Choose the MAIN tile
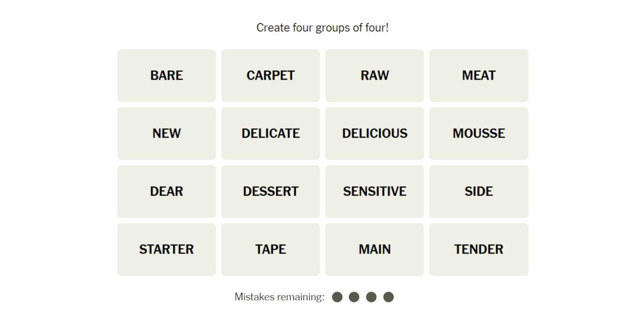644x322 pixels. (x=375, y=249)
